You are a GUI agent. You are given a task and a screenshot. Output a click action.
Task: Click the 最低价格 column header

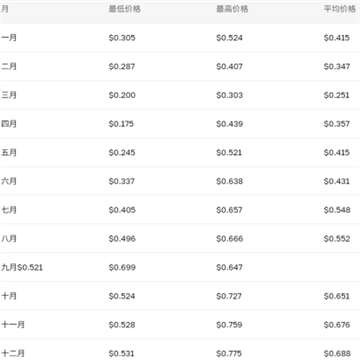pos(125,9)
